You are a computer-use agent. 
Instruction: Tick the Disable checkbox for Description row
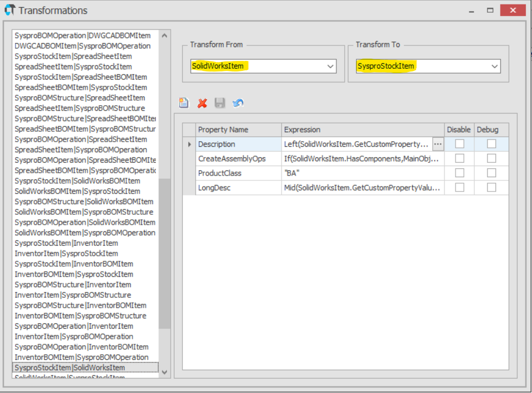pyautogui.click(x=459, y=144)
